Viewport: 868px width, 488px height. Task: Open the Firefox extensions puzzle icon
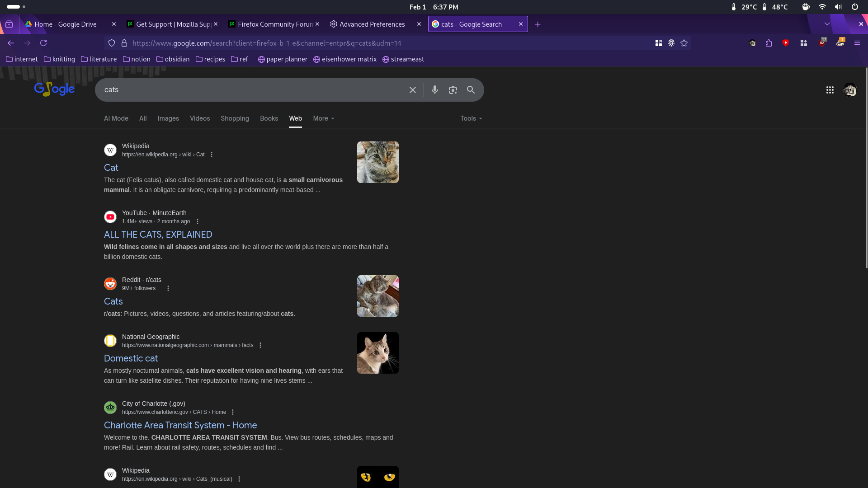[769, 43]
